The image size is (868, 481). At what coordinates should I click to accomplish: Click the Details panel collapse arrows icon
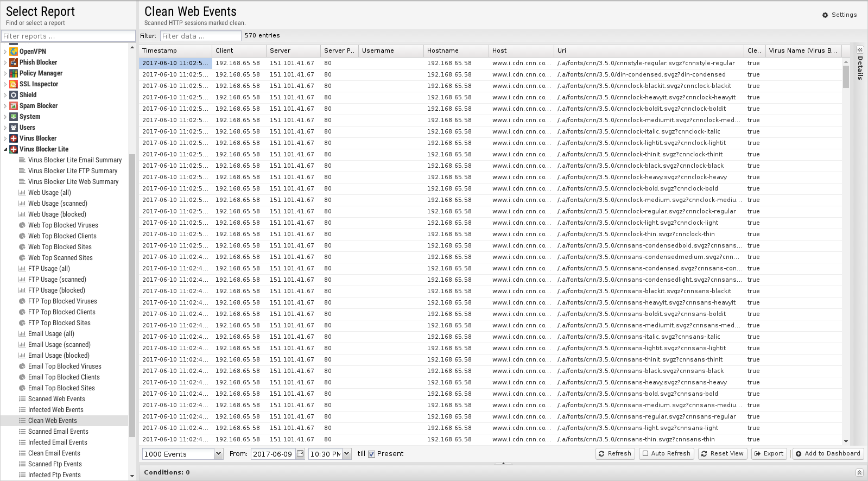[860, 50]
